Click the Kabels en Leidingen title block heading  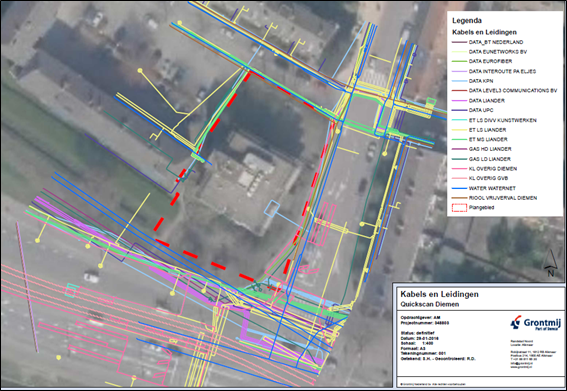439,294
